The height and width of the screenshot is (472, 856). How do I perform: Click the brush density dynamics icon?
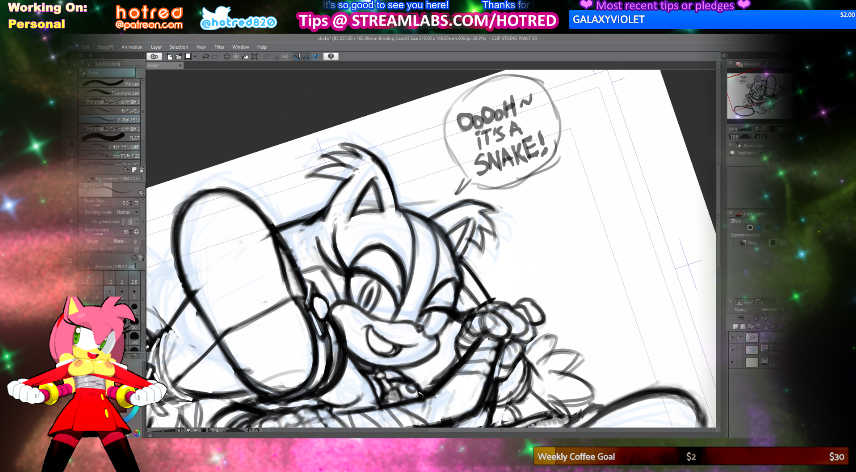(136, 232)
